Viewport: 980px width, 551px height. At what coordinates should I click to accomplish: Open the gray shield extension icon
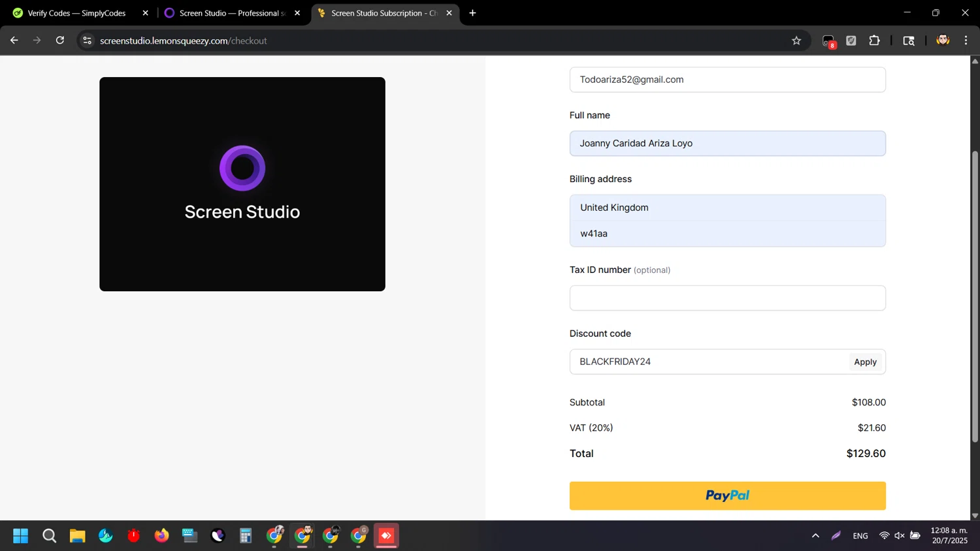click(x=851, y=40)
